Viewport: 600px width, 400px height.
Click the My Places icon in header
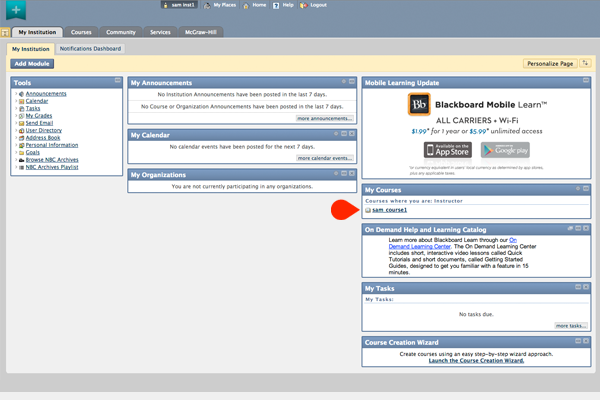207,5
